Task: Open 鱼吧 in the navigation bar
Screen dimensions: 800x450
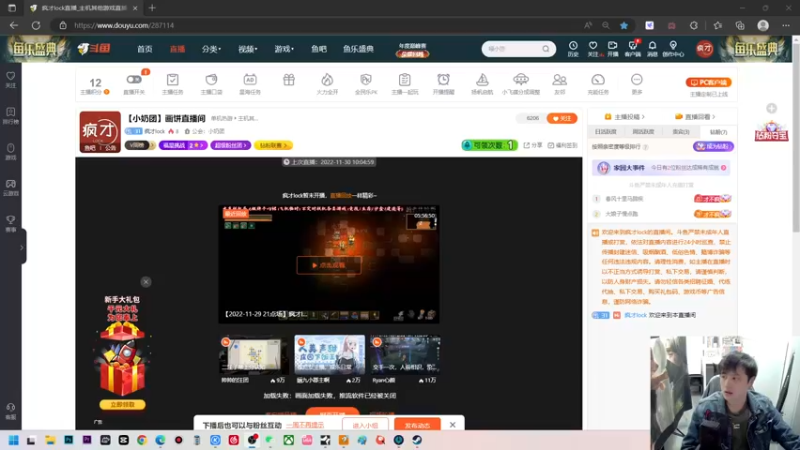Action: pyautogui.click(x=319, y=49)
